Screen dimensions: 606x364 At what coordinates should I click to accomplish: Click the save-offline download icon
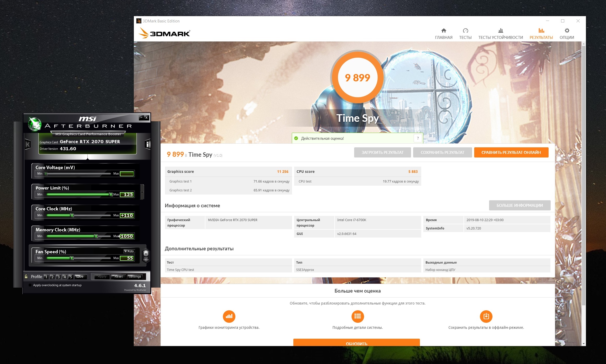[x=486, y=316]
